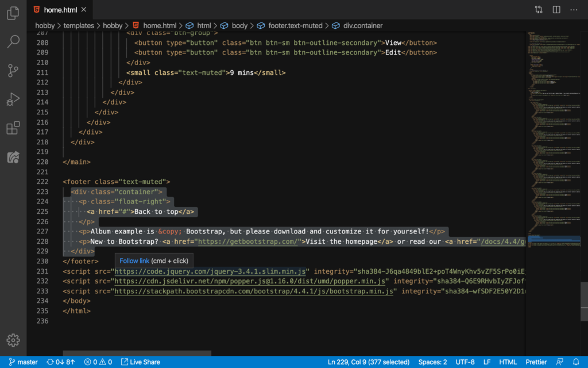The image size is (588, 368).
Task: Click the horizontal scrollbar thumb
Action: pos(137,354)
